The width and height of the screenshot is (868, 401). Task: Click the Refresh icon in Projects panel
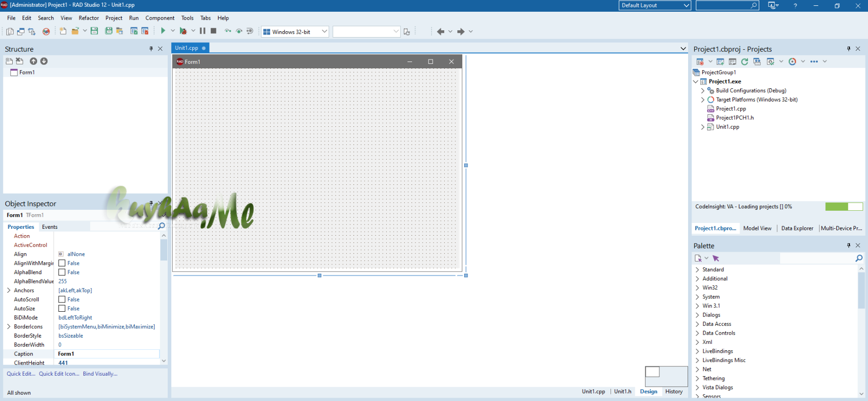pyautogui.click(x=745, y=61)
